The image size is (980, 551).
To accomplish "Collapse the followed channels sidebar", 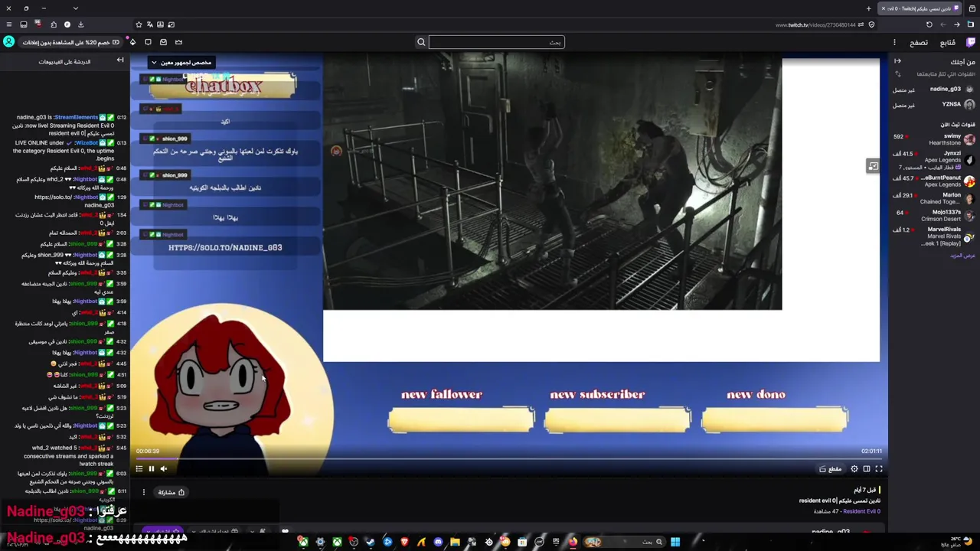I will pyautogui.click(x=897, y=61).
